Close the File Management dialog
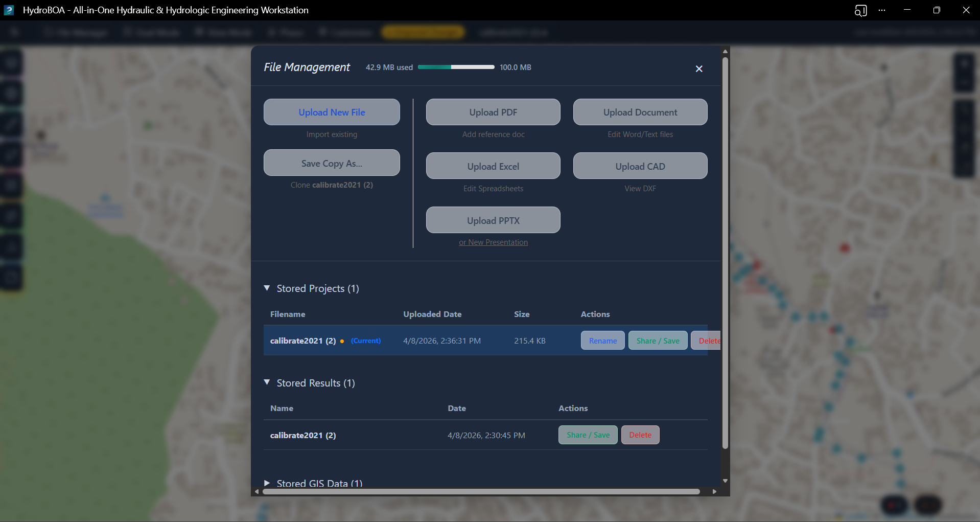The height and width of the screenshot is (522, 980). coord(699,69)
